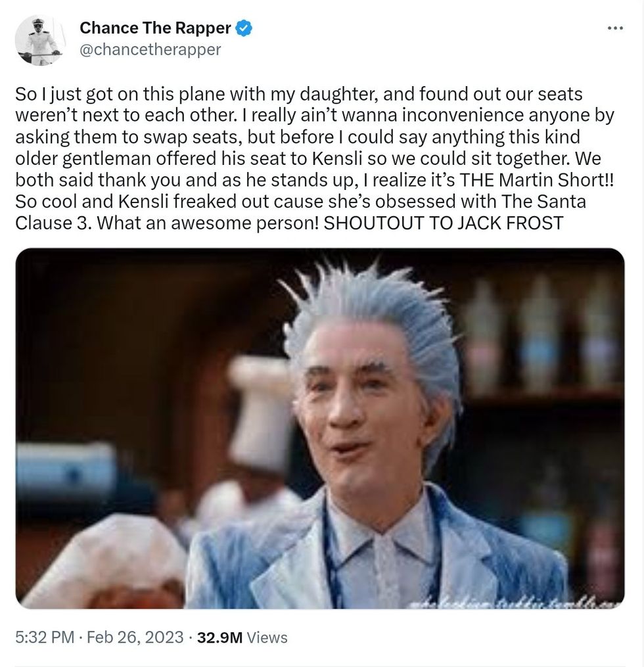Click the blue verified checkmark badge
This screenshot has height=667, width=644.
click(x=244, y=28)
